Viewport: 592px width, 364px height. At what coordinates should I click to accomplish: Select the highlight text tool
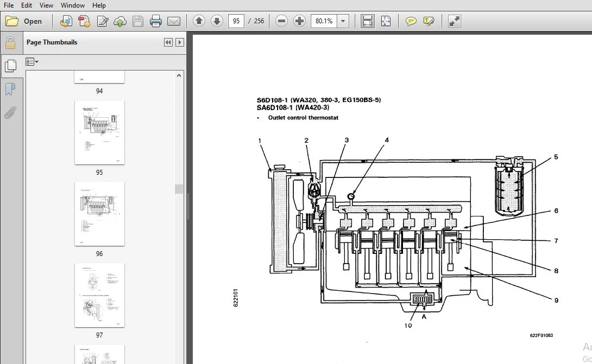tap(429, 21)
